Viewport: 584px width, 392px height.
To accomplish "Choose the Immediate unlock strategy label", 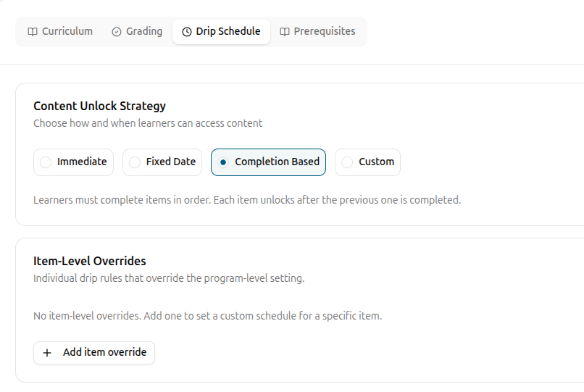I will 82,162.
